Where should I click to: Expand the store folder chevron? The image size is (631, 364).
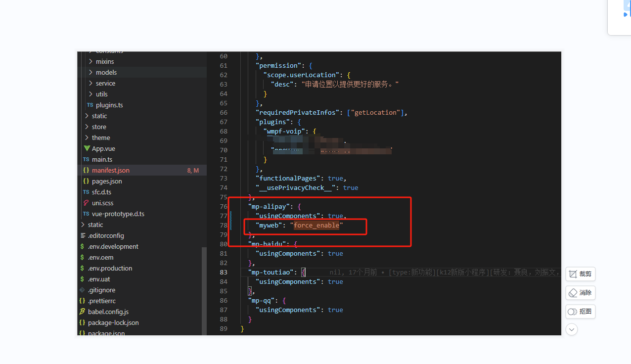click(x=87, y=127)
